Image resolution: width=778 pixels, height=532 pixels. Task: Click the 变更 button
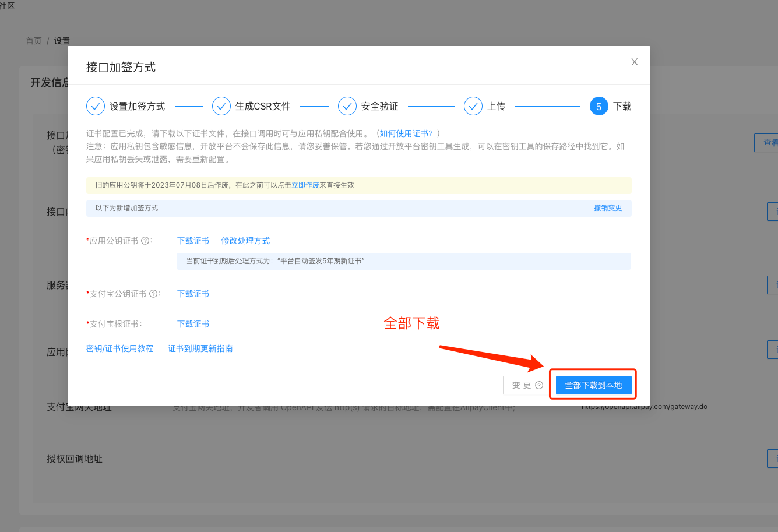pos(527,385)
